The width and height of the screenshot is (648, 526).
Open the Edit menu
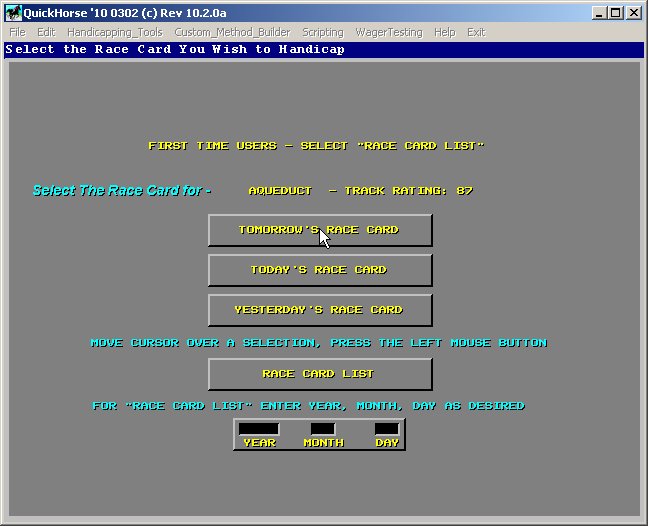pos(46,32)
